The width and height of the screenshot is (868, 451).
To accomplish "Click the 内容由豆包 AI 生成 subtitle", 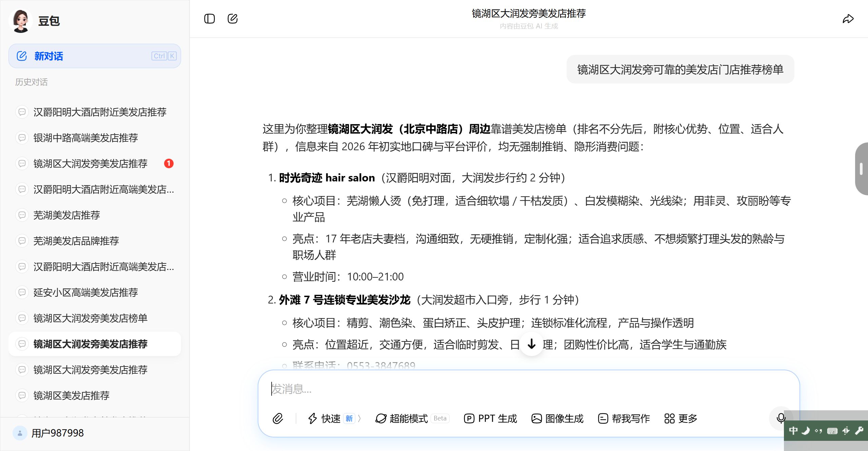I will coord(529,26).
